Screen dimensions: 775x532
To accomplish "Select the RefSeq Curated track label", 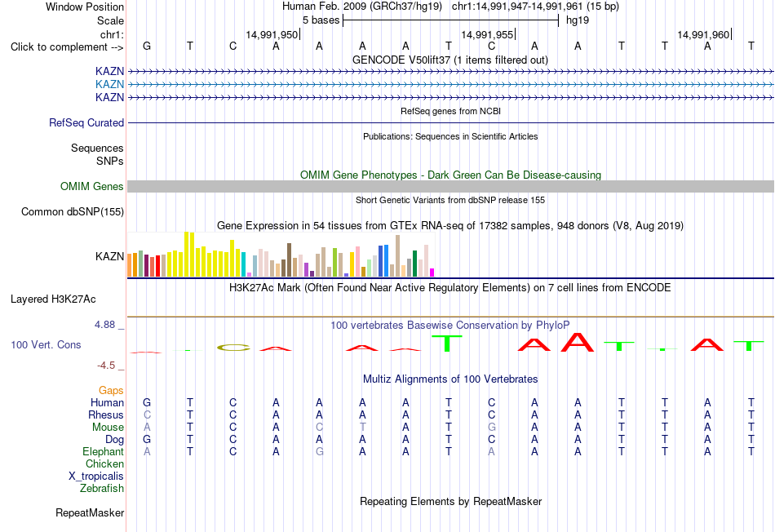I will [x=86, y=122].
